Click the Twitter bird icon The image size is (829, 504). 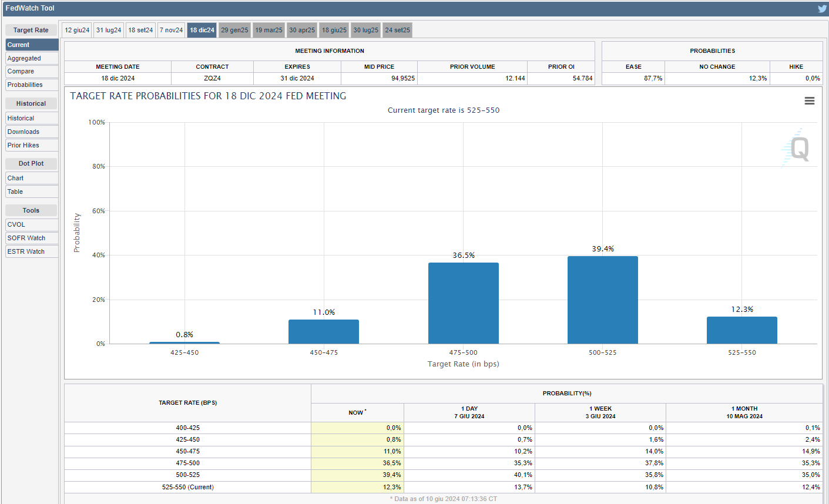822,8
